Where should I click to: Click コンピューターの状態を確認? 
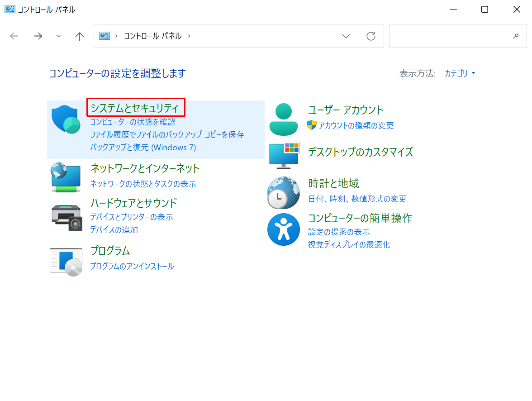(x=133, y=123)
